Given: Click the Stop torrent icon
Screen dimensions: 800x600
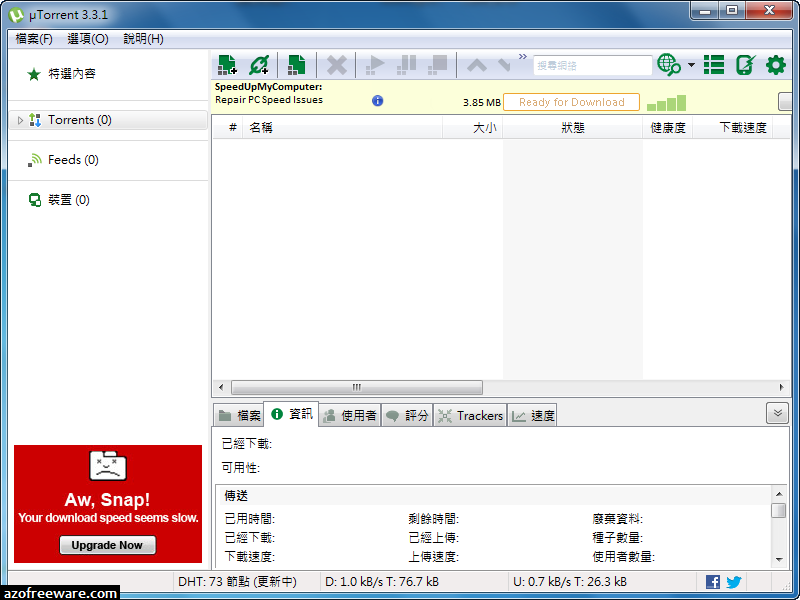Looking at the screenshot, I should (438, 65).
